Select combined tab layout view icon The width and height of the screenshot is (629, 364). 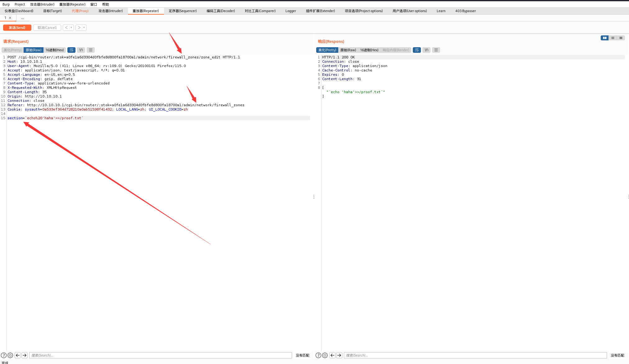click(x=621, y=38)
